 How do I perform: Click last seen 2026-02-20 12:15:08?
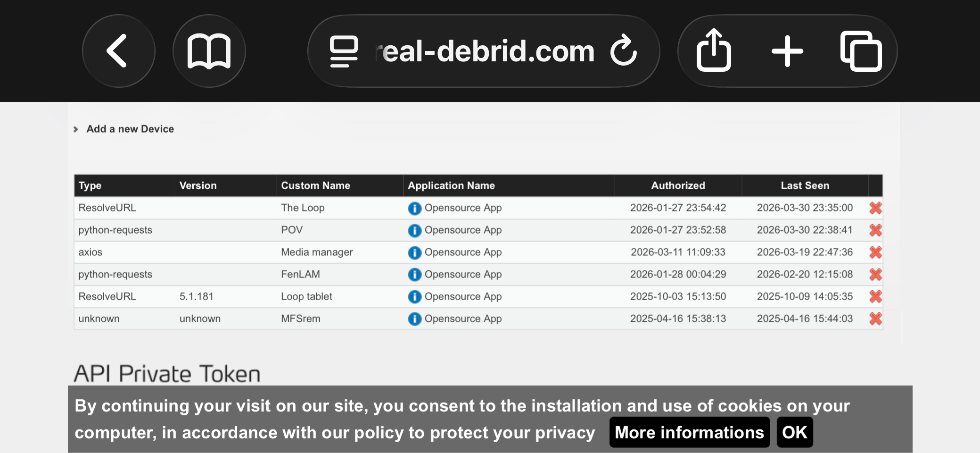[805, 274]
